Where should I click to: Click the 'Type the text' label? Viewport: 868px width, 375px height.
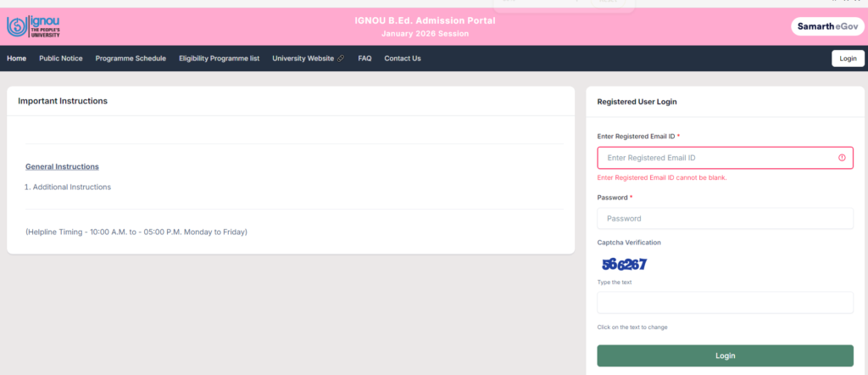pyautogui.click(x=615, y=283)
